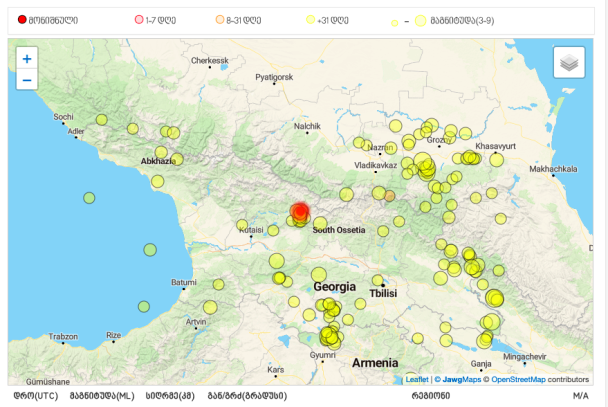Click the coastal marker south of Abkhazia label
The image size is (608, 407).
pyautogui.click(x=157, y=181)
